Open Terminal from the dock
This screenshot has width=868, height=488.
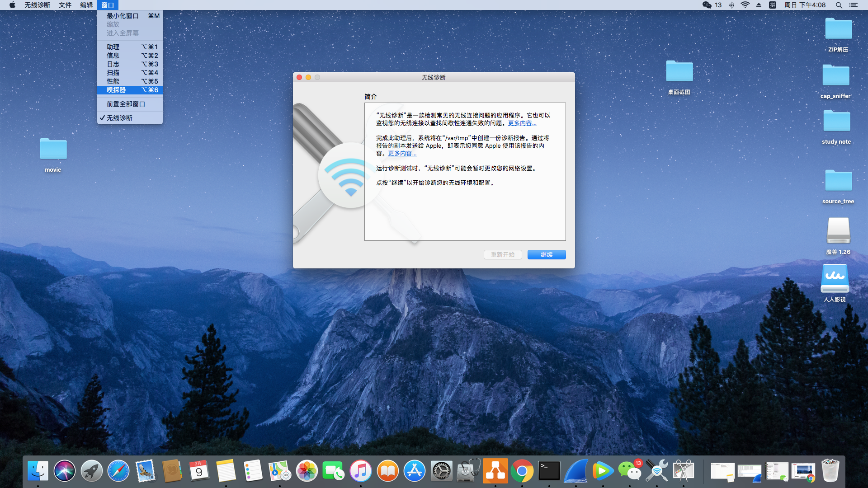(x=549, y=471)
